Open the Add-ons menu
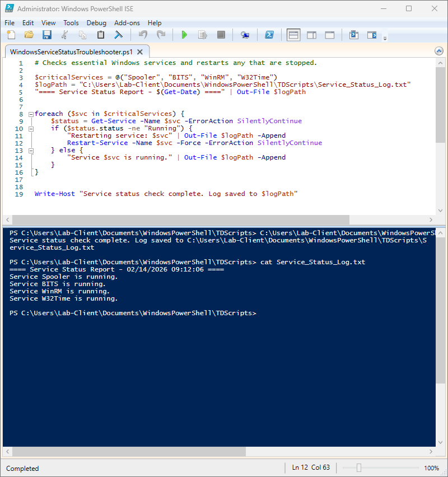The image size is (448, 477). [x=127, y=23]
